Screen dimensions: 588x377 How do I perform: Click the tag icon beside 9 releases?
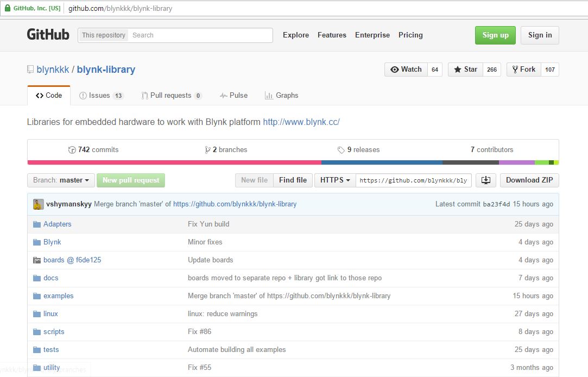click(341, 149)
